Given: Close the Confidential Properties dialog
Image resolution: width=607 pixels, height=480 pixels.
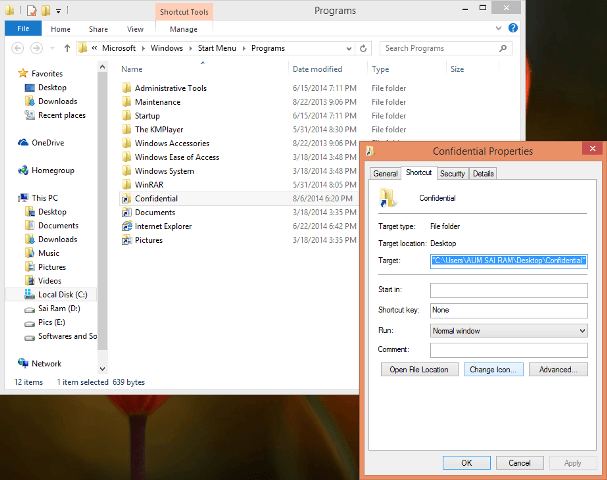Looking at the screenshot, I should (592, 148).
